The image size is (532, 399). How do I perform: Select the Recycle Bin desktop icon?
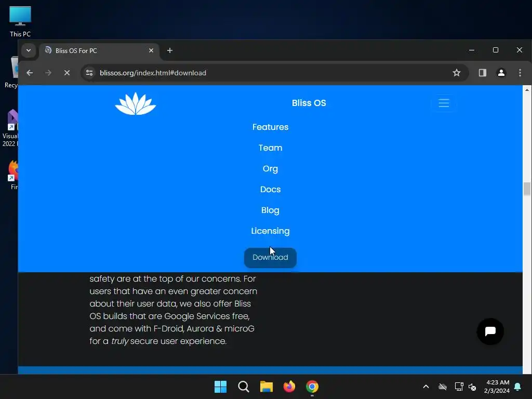(12, 73)
